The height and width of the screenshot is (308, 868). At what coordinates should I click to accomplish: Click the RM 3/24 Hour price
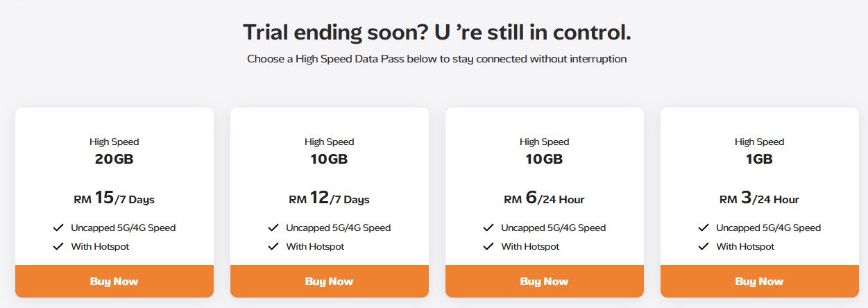759,199
